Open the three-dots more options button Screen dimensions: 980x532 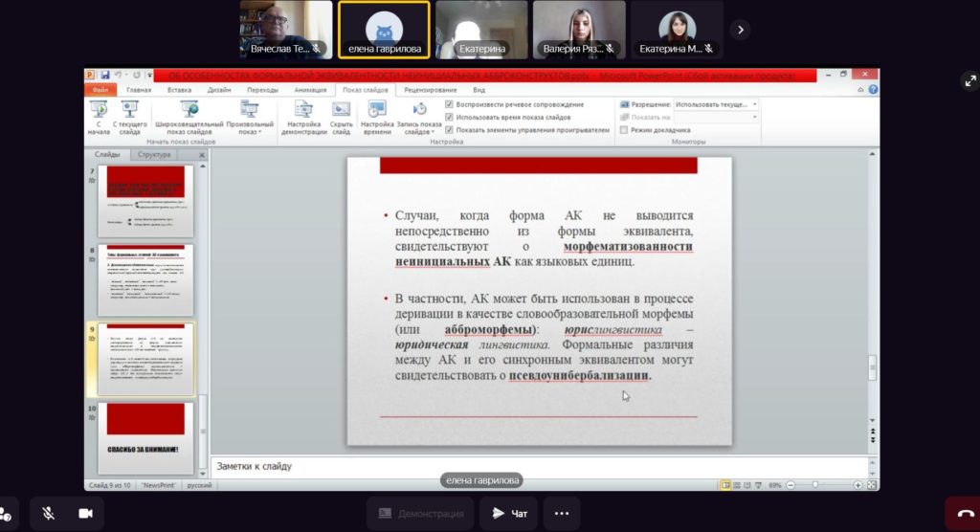click(561, 513)
